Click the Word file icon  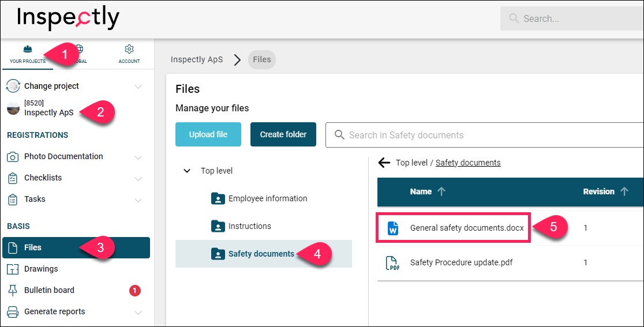pyautogui.click(x=392, y=228)
